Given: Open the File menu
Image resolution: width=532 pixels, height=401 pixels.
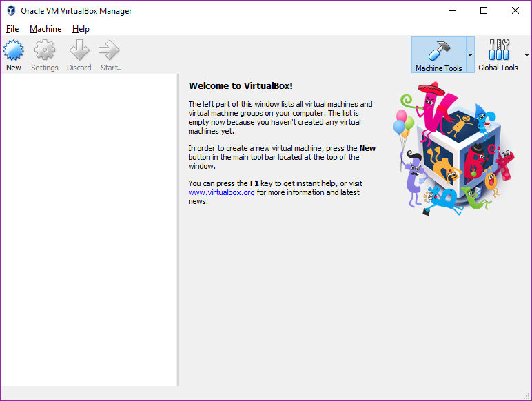Looking at the screenshot, I should pos(12,29).
